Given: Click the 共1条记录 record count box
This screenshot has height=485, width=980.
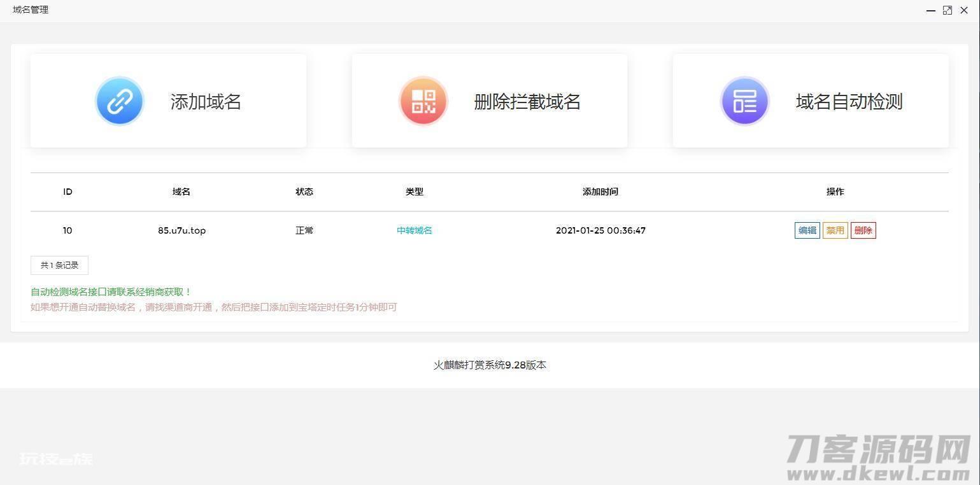Looking at the screenshot, I should pyautogui.click(x=59, y=265).
